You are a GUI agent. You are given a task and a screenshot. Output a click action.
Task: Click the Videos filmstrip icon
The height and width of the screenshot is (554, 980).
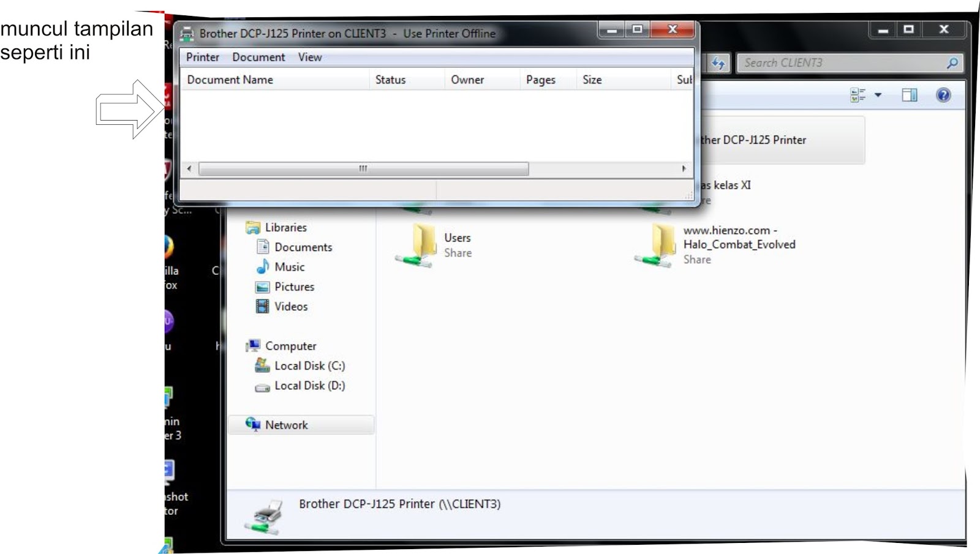click(263, 306)
